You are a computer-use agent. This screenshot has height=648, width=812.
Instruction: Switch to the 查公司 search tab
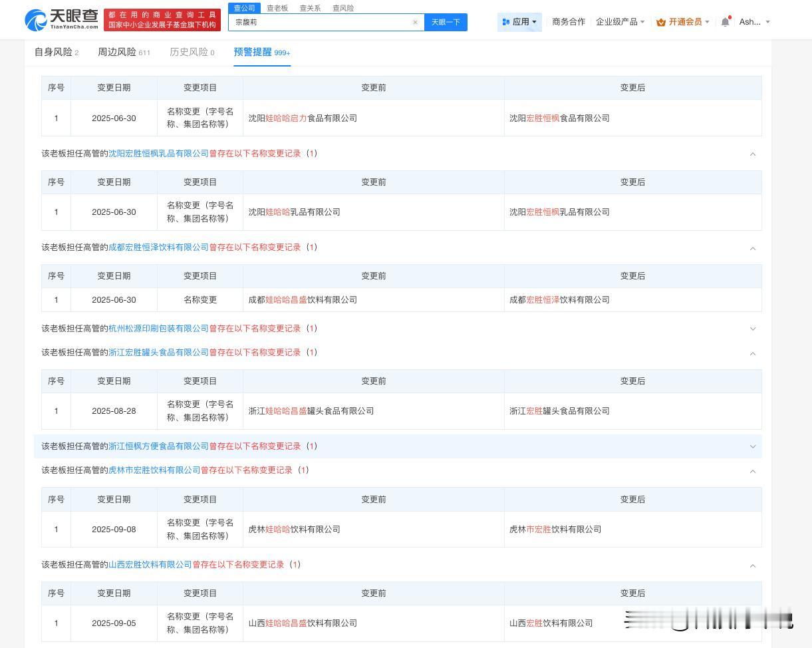244,8
